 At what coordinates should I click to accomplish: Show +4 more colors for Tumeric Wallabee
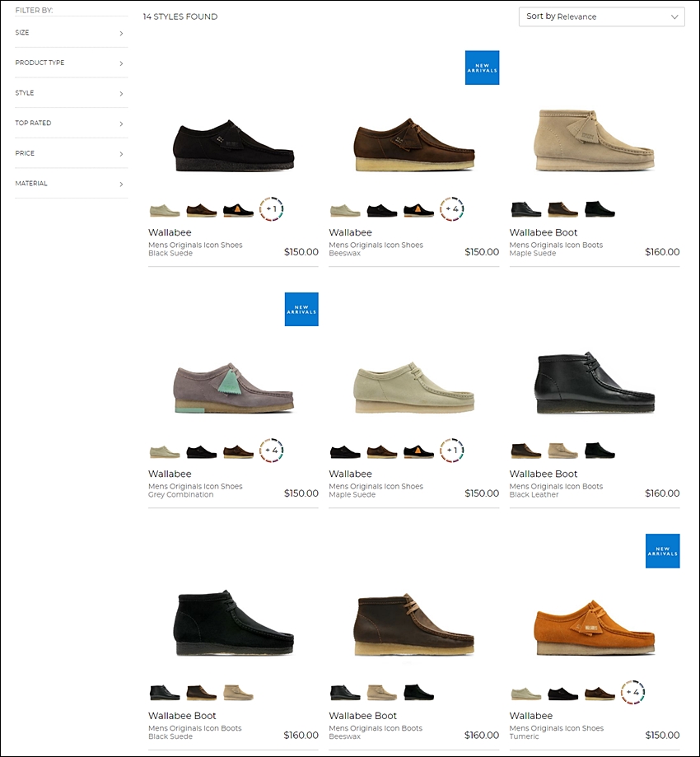click(632, 692)
